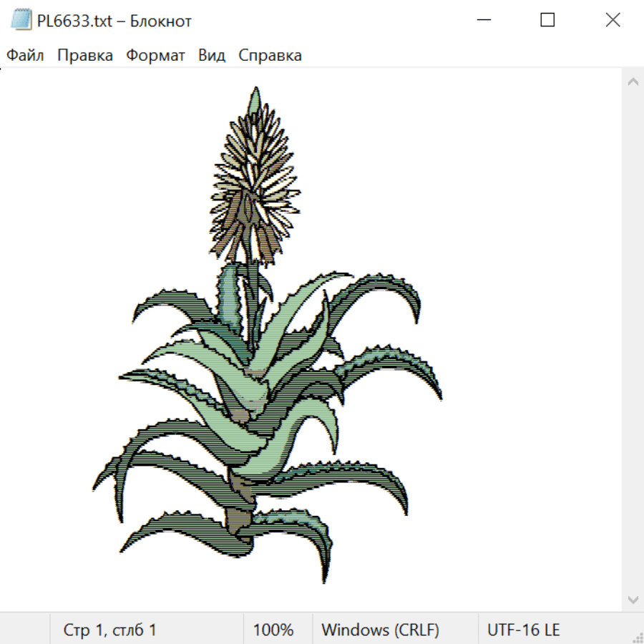This screenshot has height=644, width=644.
Task: Click the UTF-16 LE encoding indicator
Action: coord(523,630)
